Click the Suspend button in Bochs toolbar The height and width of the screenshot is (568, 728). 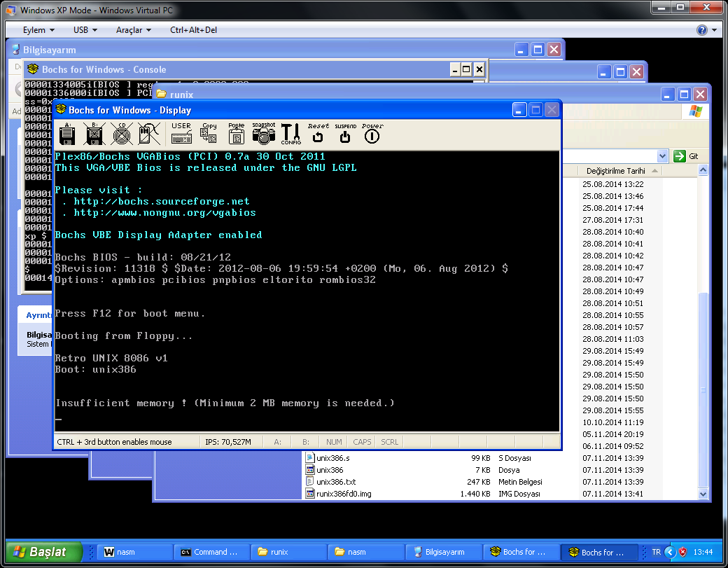[345, 133]
